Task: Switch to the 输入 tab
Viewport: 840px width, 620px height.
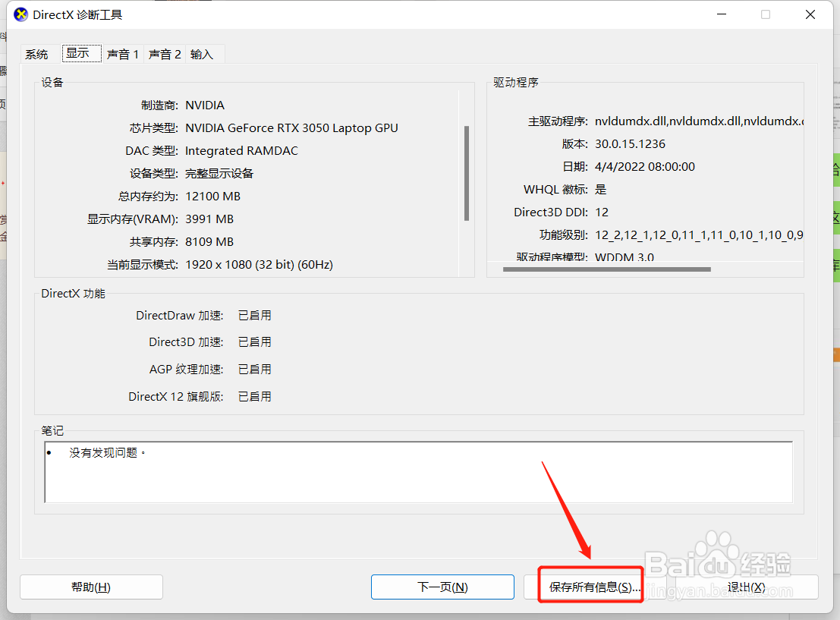Action: [201, 54]
